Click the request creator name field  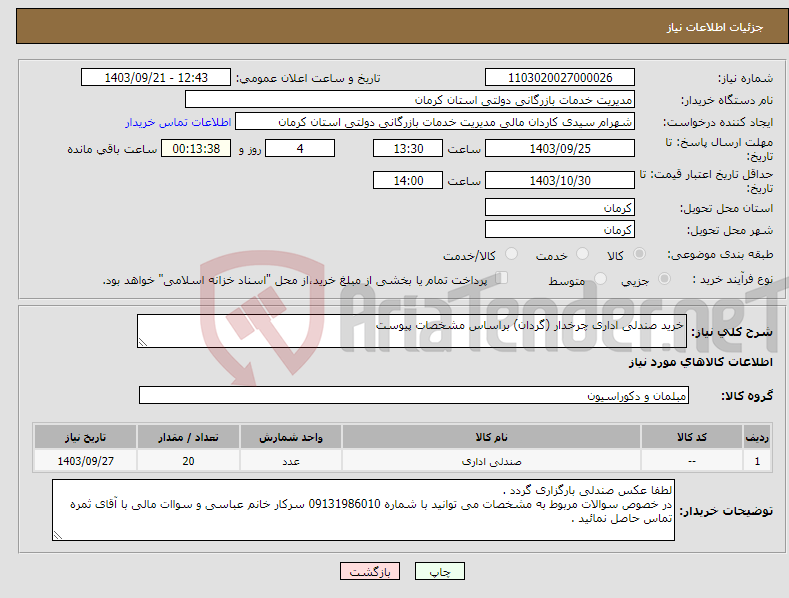click(435, 122)
